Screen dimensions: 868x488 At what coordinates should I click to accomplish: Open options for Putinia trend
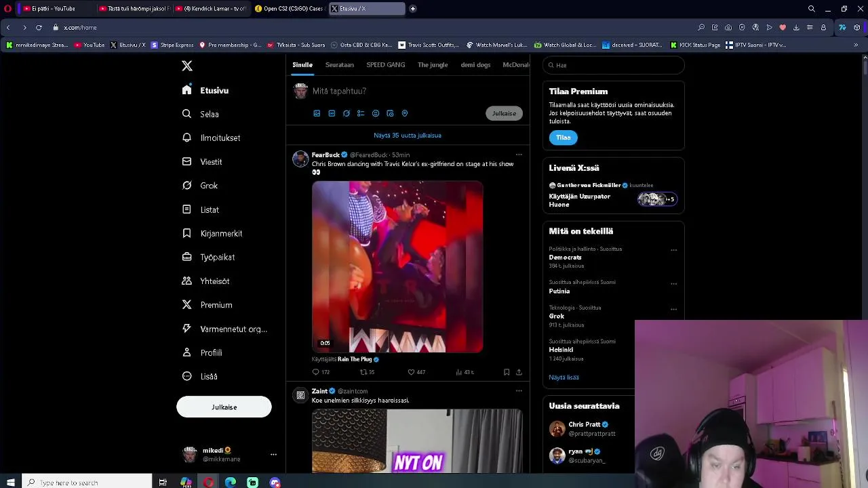pos(673,283)
